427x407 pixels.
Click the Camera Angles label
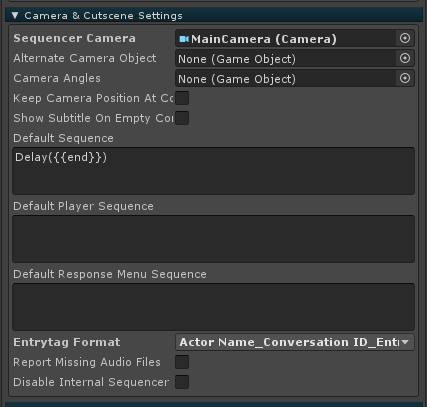(x=57, y=78)
